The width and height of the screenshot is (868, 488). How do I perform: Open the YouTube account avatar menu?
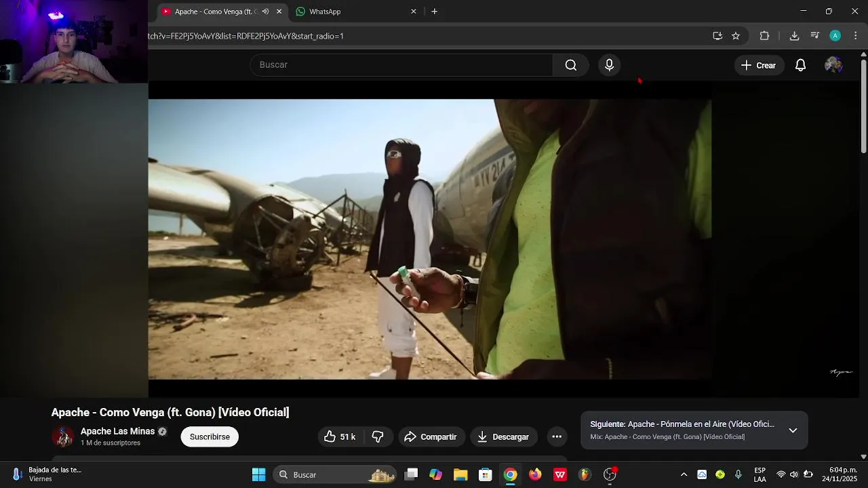833,65
